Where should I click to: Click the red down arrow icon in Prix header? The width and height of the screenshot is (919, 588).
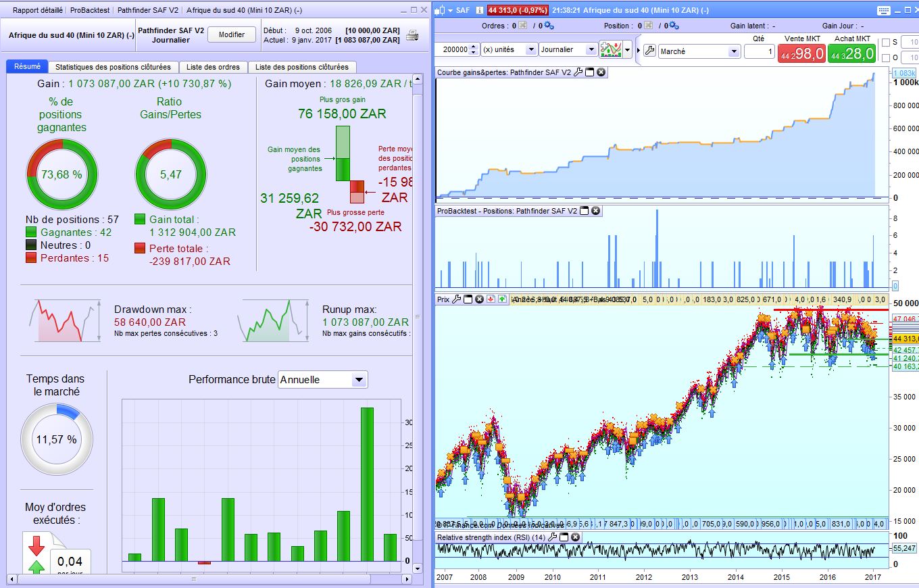click(491, 299)
